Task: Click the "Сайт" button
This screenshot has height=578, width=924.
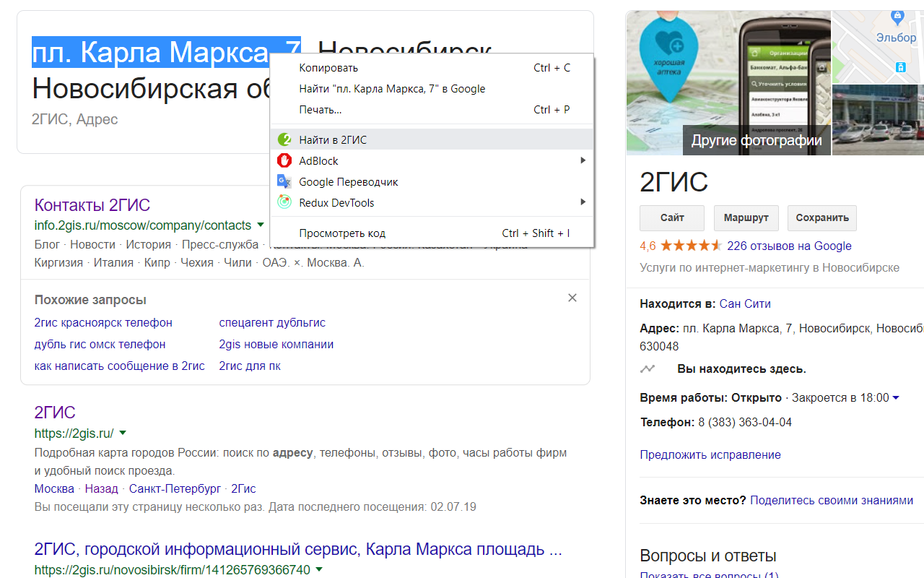Action: point(671,217)
